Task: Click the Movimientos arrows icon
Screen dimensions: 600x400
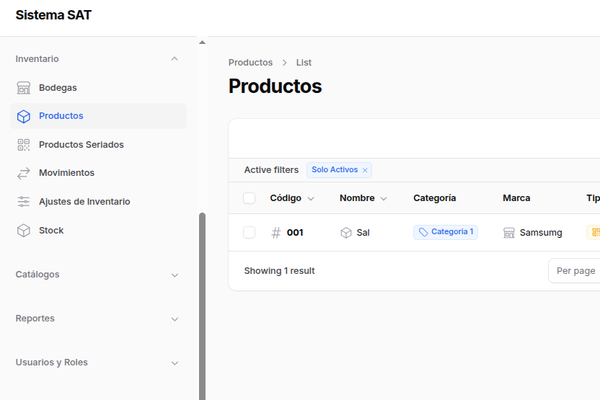Action: click(24, 173)
